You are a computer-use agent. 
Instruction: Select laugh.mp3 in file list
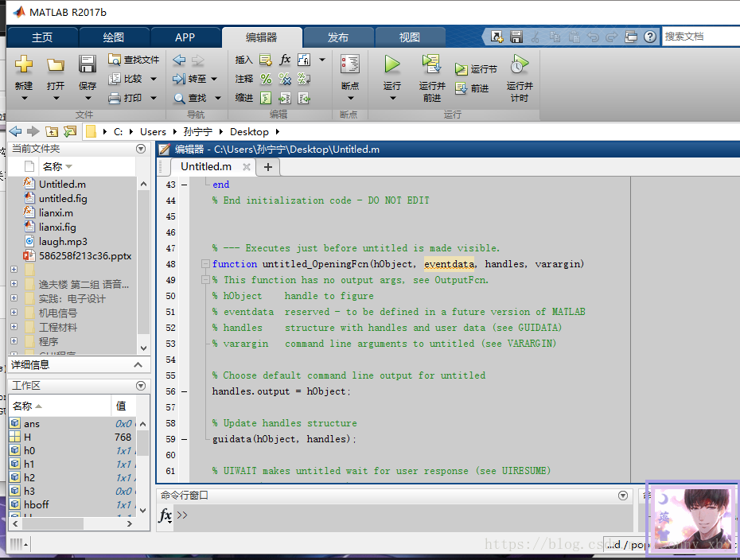click(x=63, y=242)
